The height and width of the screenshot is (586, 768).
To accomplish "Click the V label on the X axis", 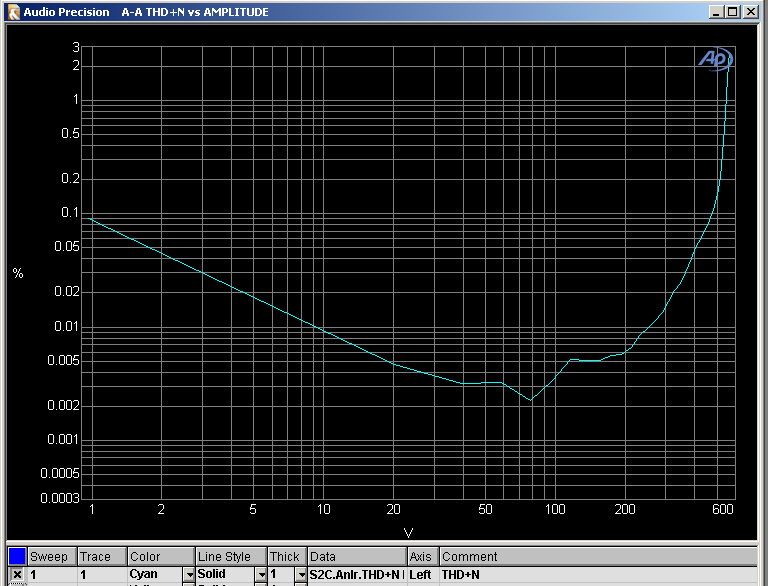I will tap(408, 531).
